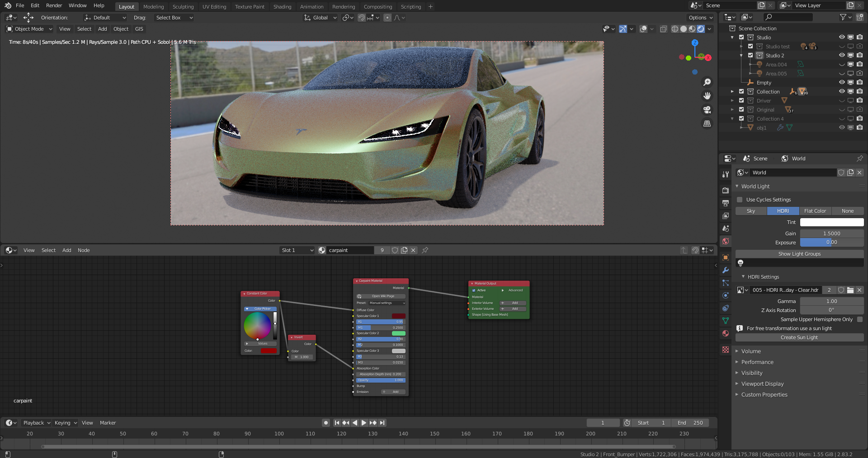Click the Create Sun Light button
Image resolution: width=868 pixels, height=458 pixels.
[x=799, y=337]
